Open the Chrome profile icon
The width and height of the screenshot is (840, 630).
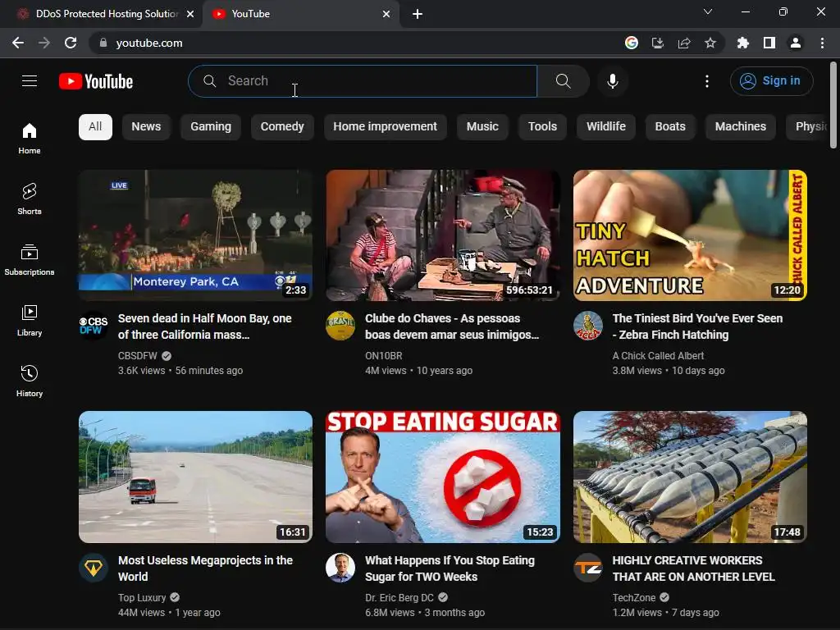pyautogui.click(x=796, y=43)
